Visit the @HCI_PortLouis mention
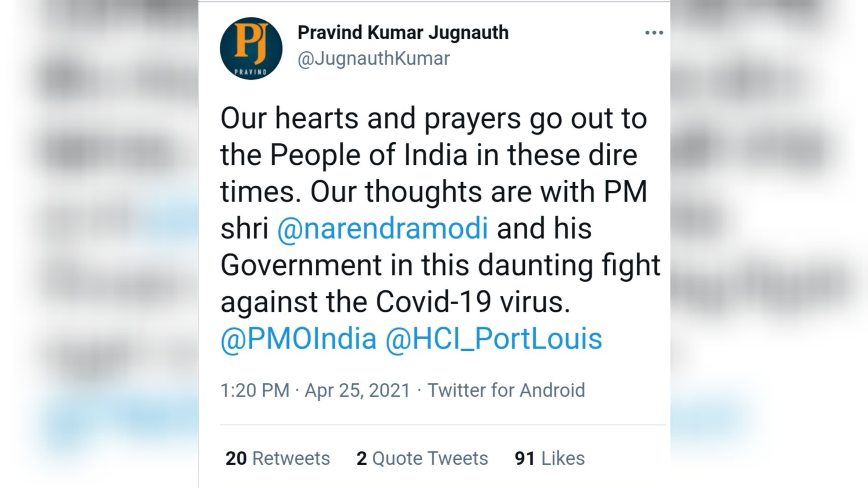The width and height of the screenshot is (868, 488). (493, 339)
